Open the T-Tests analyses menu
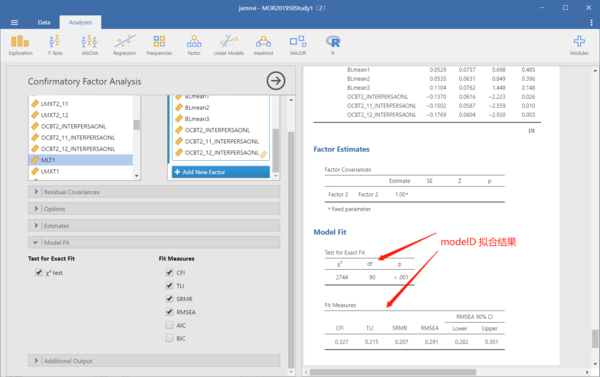This screenshot has height=377, width=600. coord(55,45)
